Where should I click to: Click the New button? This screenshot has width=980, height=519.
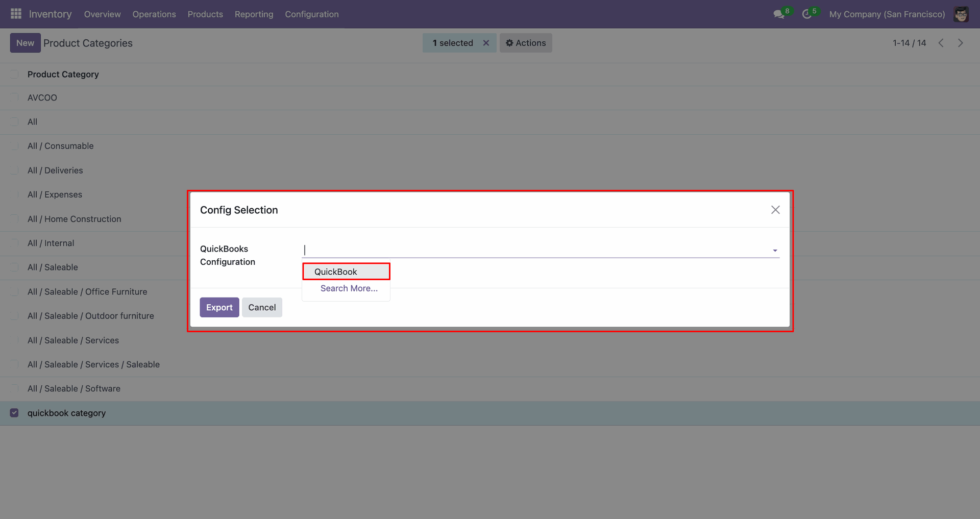[x=25, y=43]
